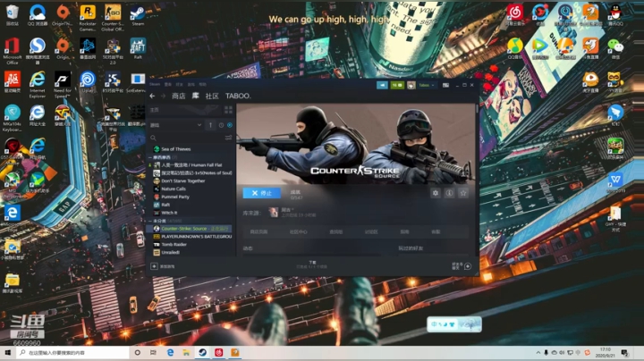Open the 库 (Library) tab in Steam

(196, 96)
